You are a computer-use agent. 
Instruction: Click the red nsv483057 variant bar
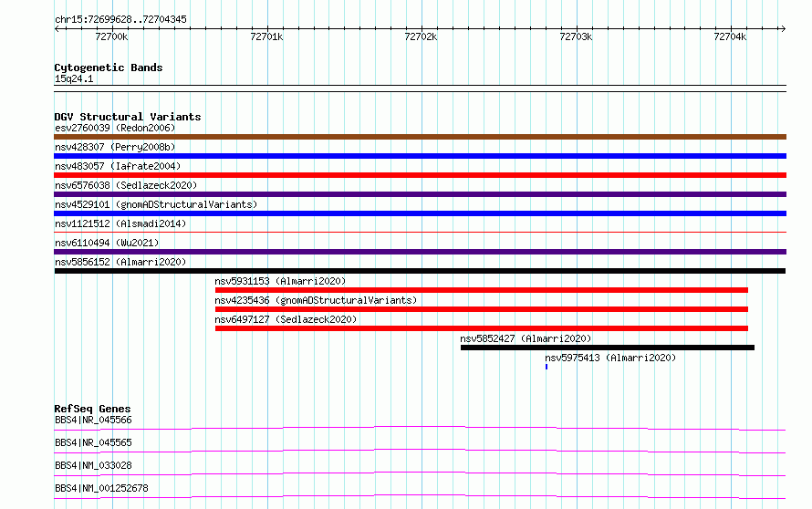coord(420,175)
